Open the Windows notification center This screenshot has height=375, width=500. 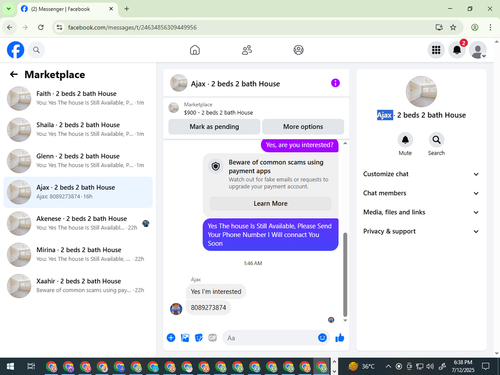486,367
